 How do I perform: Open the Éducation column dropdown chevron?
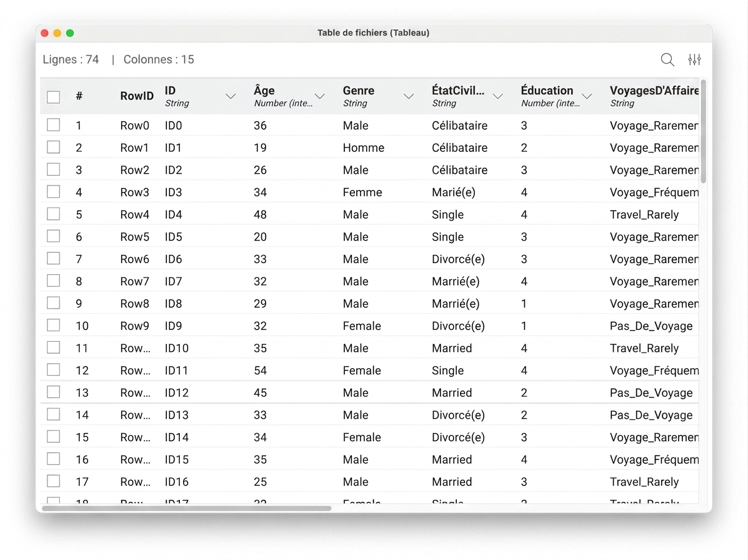click(x=587, y=96)
